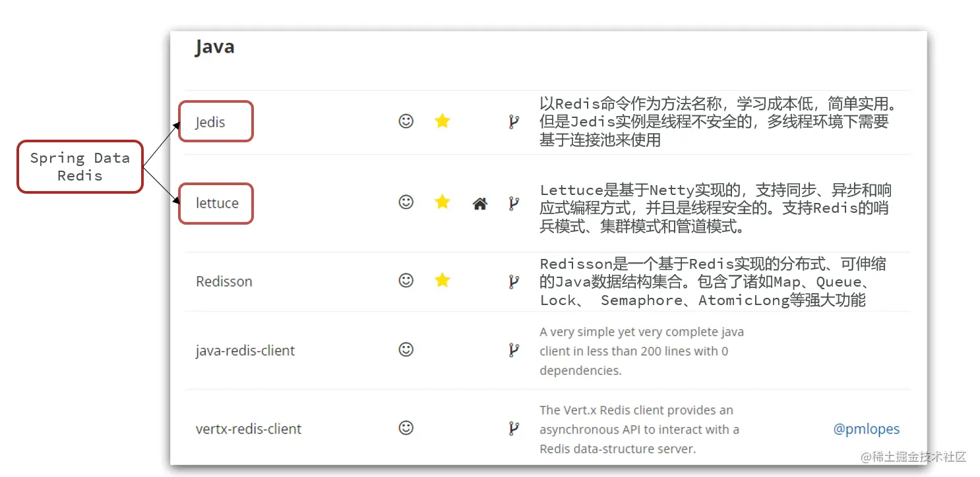Open the lettuce client link
Viewport: 980px width, 477px height.
click(217, 203)
